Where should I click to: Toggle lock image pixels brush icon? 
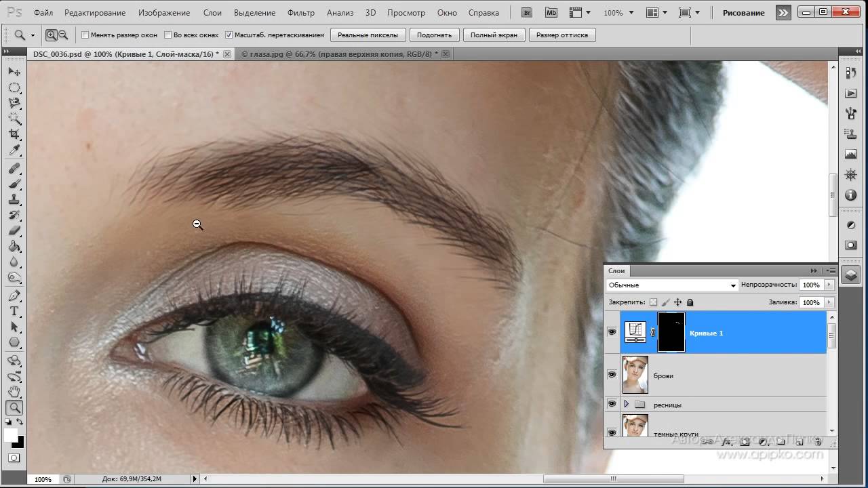[665, 302]
